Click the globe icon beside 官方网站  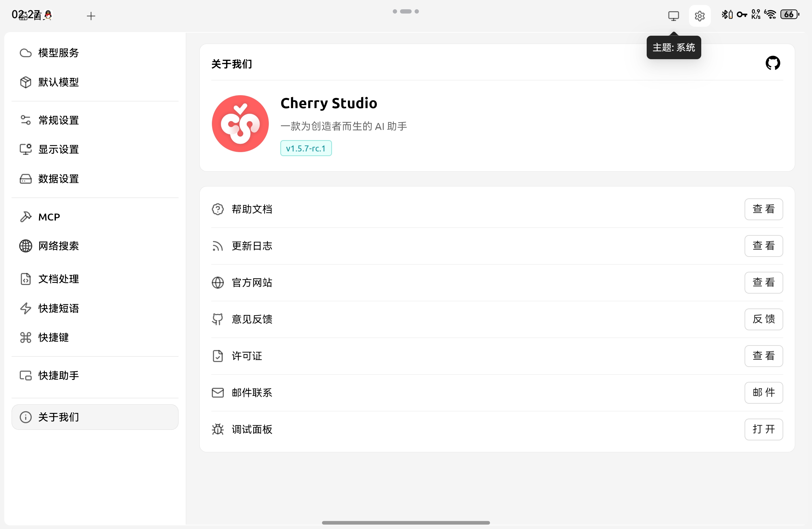[218, 283]
